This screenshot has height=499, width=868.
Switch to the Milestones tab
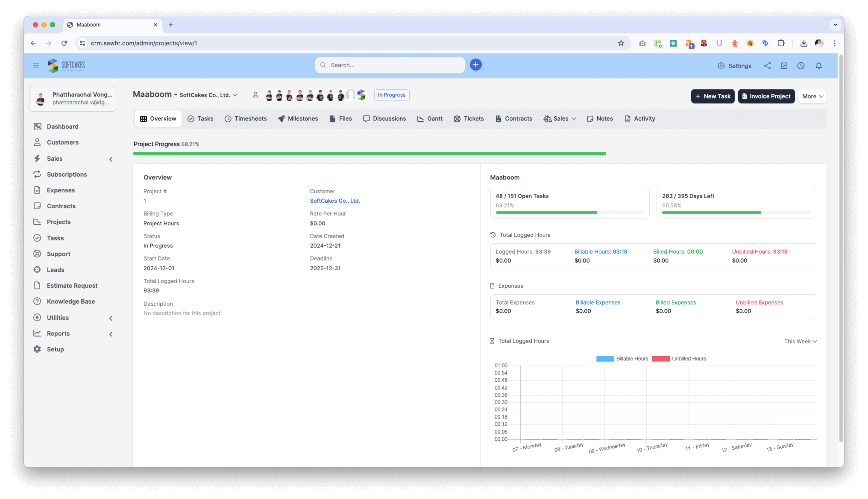(298, 119)
